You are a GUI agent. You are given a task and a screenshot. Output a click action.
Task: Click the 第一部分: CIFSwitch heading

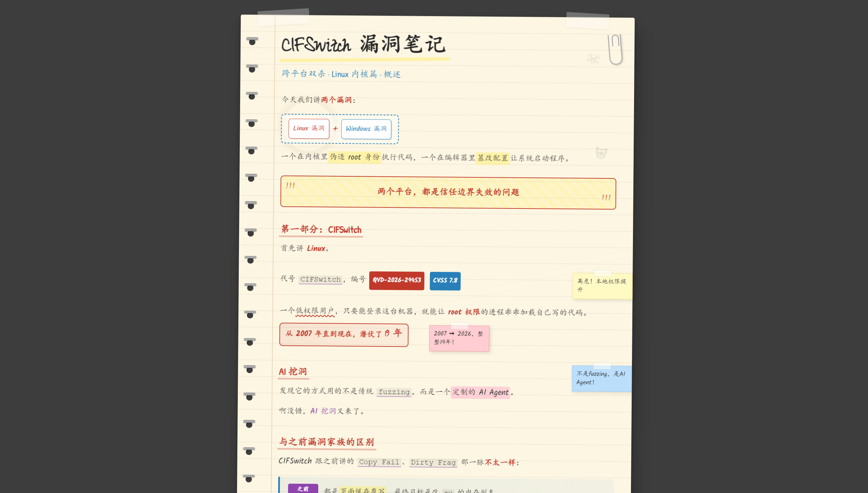pos(321,230)
